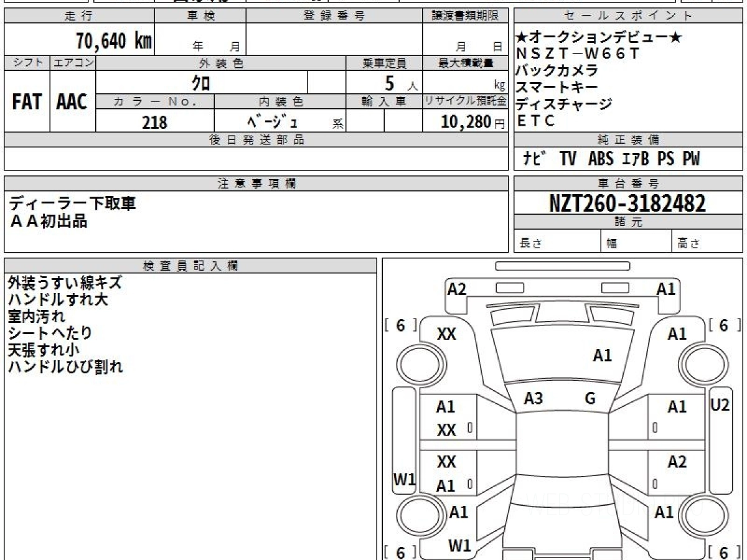Image resolution: width=747 pixels, height=560 pixels.
Task: Click the カラーNo. header
Action: click(155, 101)
